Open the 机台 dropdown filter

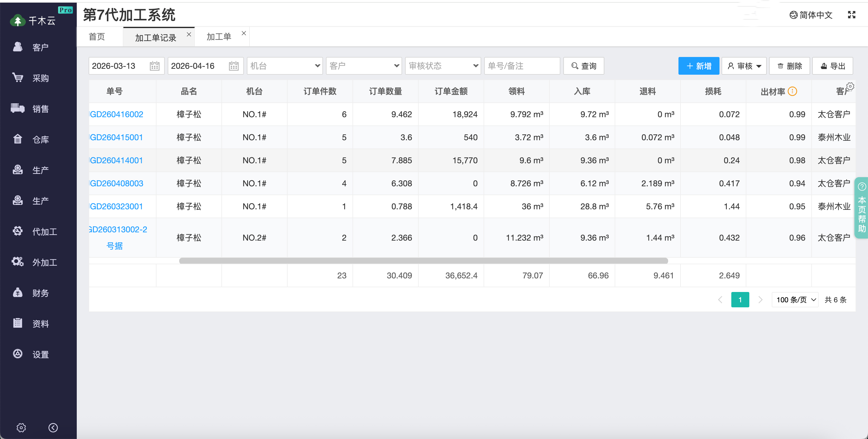pos(284,66)
